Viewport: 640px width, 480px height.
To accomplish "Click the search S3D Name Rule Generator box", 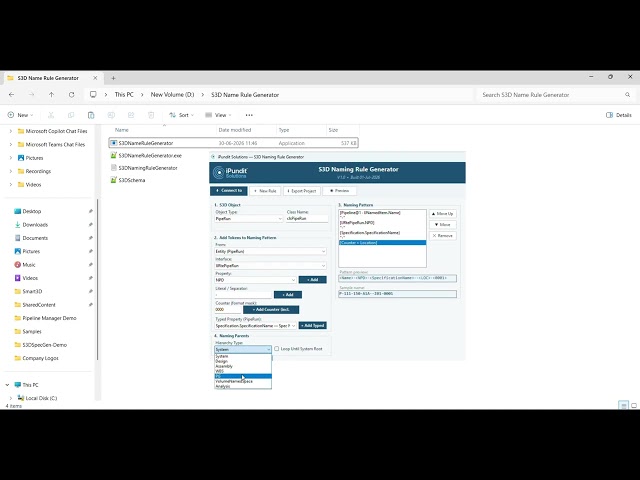I will [556, 95].
